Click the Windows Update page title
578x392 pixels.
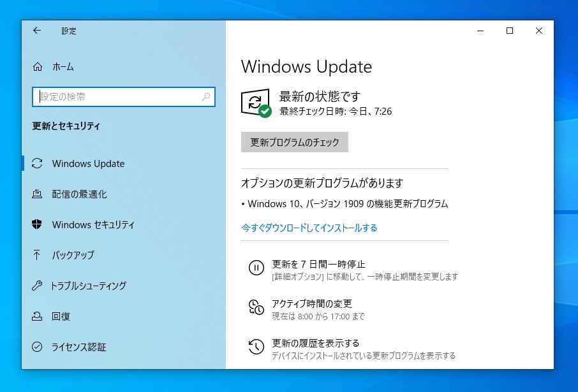[306, 67]
